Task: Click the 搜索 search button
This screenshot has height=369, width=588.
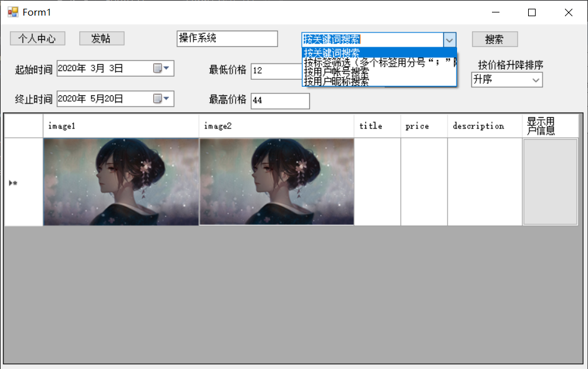Action: coord(494,39)
